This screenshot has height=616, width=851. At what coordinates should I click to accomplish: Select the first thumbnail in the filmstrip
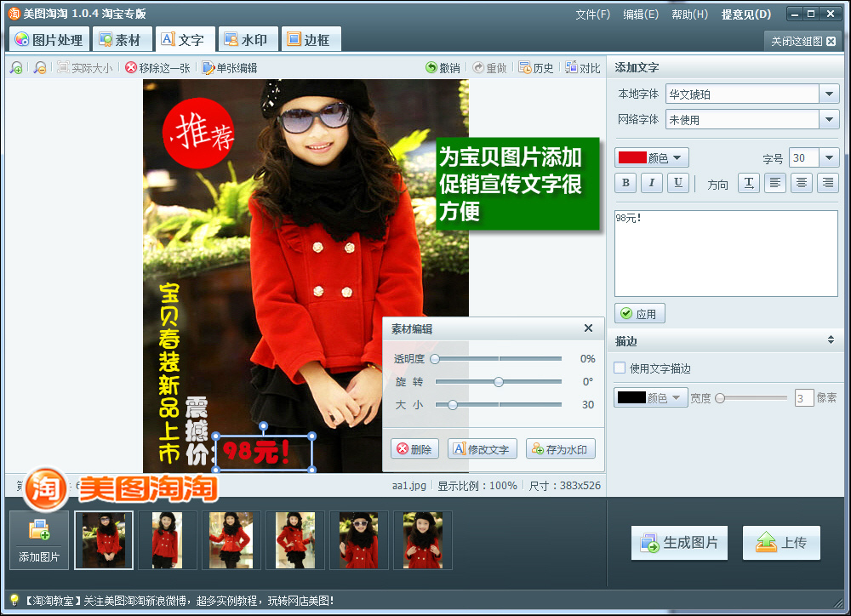point(104,540)
